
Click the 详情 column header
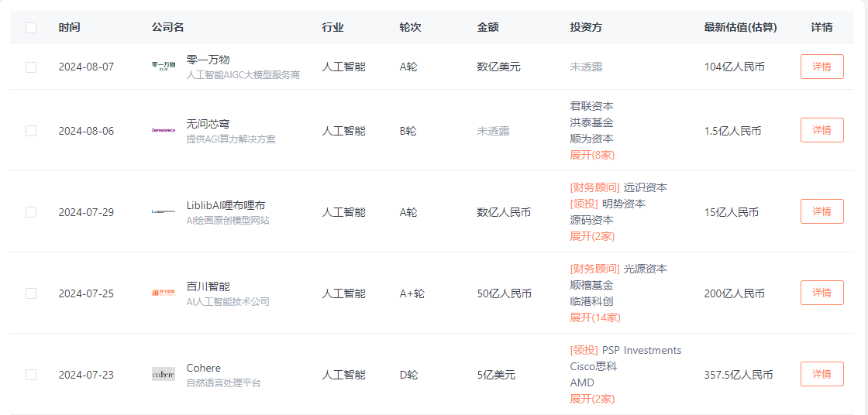[x=822, y=28]
